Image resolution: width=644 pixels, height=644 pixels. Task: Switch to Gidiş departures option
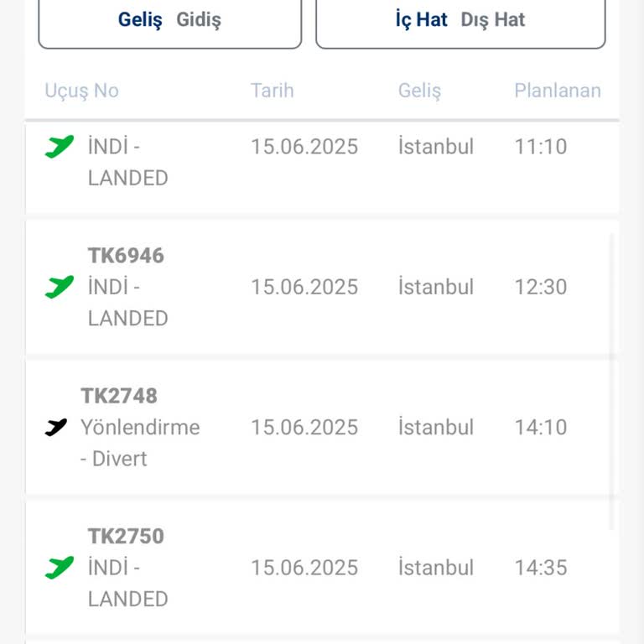point(199,20)
